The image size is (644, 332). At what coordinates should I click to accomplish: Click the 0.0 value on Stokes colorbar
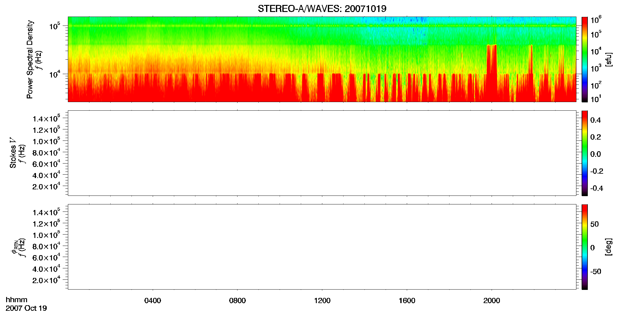pyautogui.click(x=595, y=154)
